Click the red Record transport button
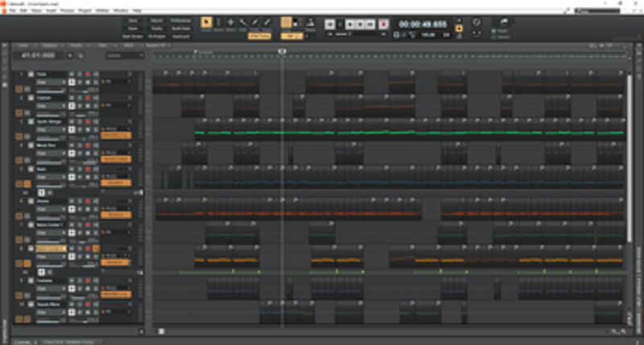 (384, 25)
